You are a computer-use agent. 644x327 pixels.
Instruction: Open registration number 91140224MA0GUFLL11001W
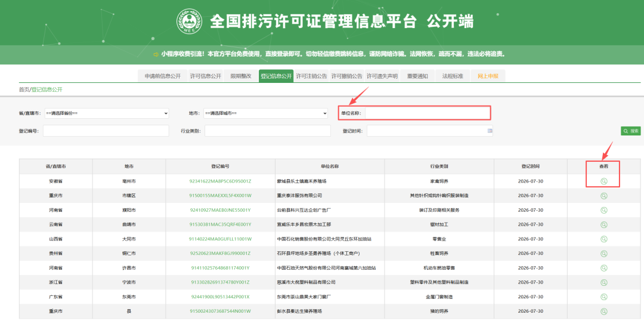(x=220, y=239)
